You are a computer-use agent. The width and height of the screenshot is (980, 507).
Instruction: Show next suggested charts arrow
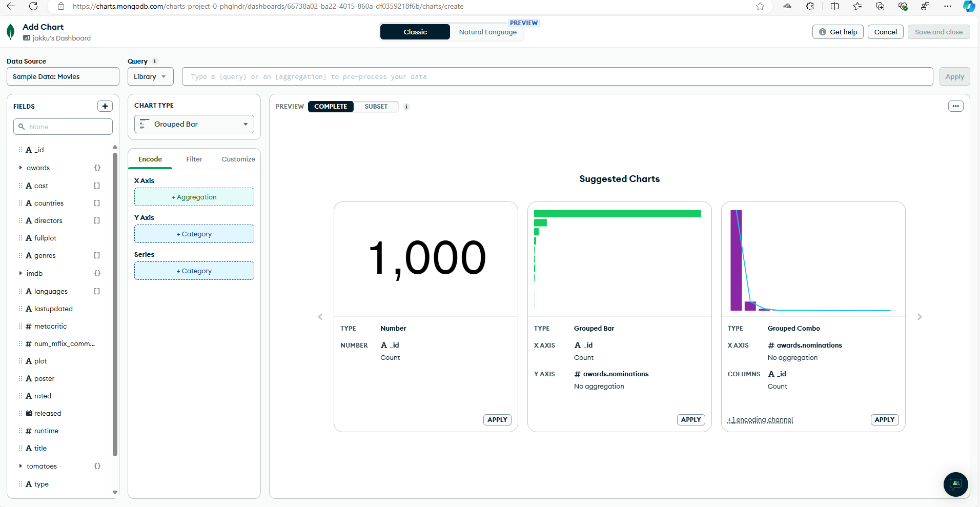pyautogui.click(x=920, y=317)
